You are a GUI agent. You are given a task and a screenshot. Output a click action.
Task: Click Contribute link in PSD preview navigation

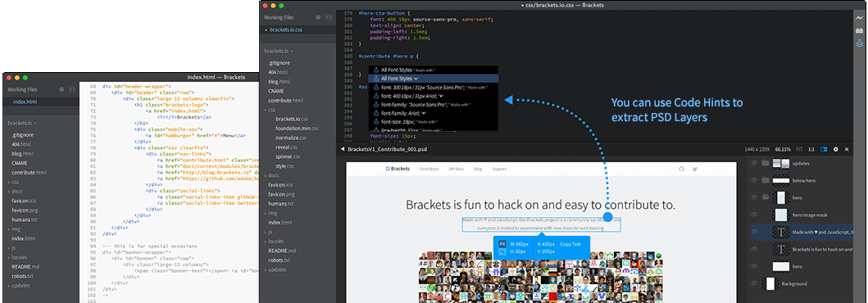pyautogui.click(x=429, y=169)
